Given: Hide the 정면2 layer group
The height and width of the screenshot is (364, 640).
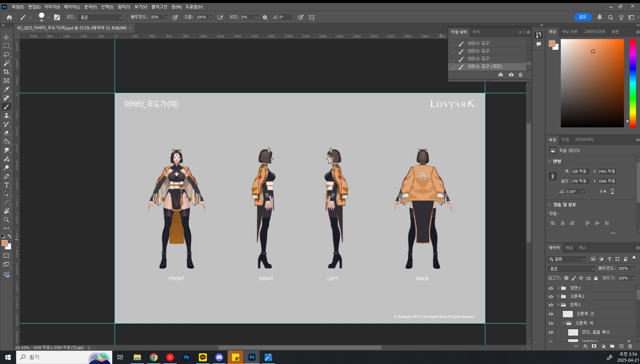Looking at the screenshot, I should [551, 288].
